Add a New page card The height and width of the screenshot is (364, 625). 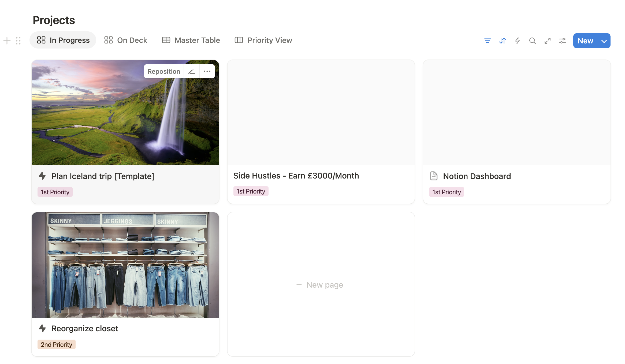(x=321, y=284)
